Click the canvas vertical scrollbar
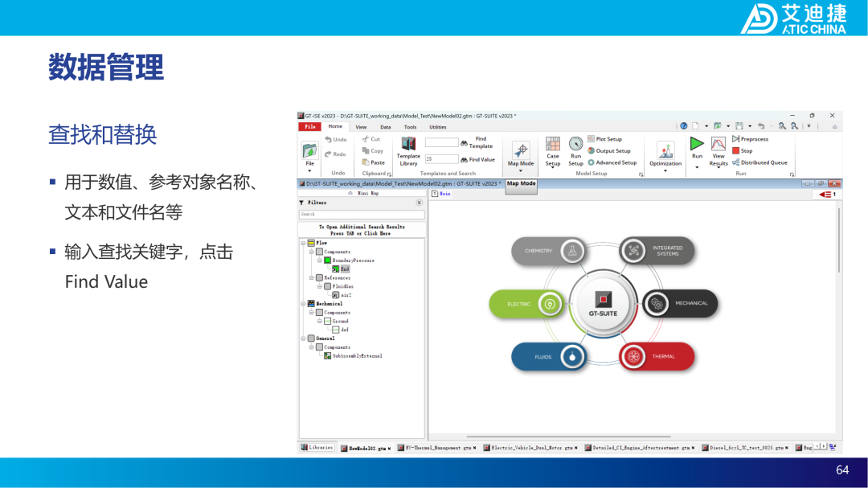 838,241
